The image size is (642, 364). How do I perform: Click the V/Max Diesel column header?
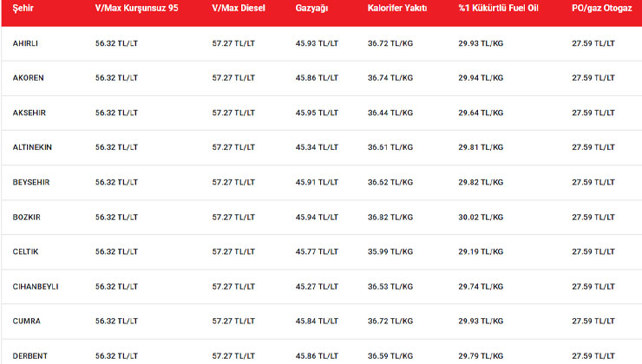pos(239,7)
